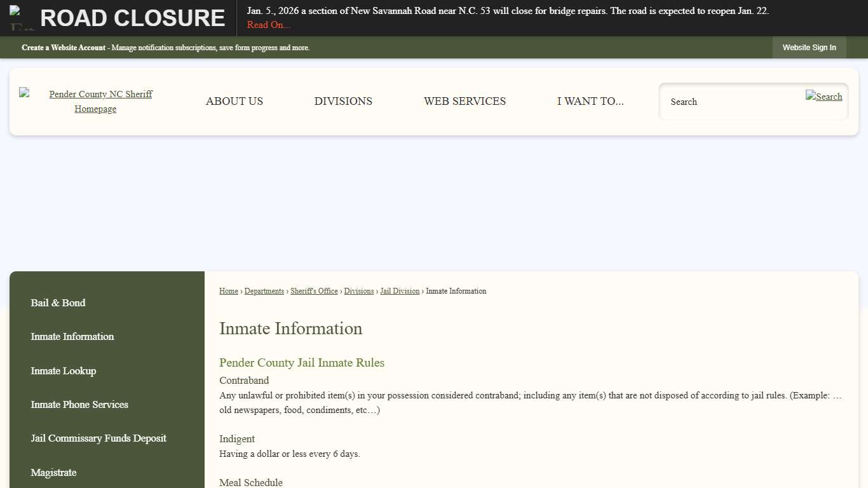Open the DIVISIONS menu
This screenshot has width=868, height=488.
[343, 101]
